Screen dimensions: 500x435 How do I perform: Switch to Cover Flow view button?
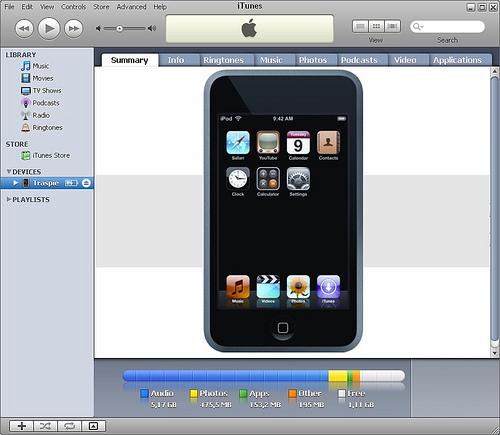pos(392,26)
